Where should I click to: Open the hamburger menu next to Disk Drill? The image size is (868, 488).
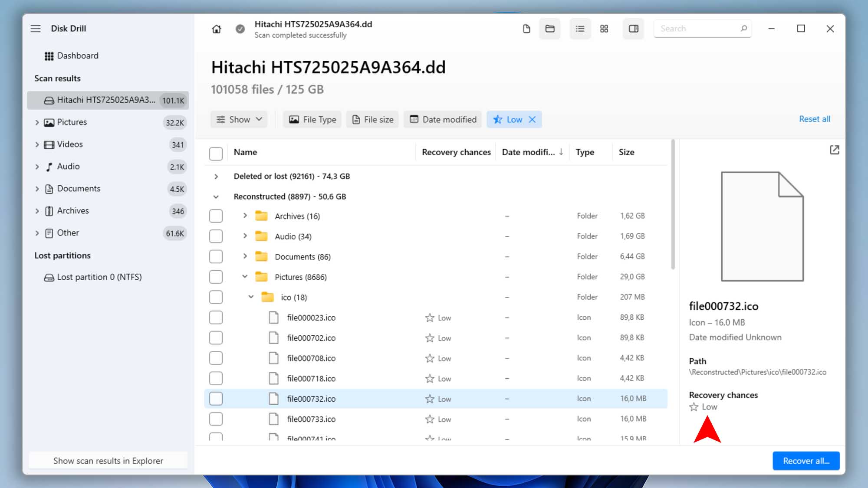tap(36, 29)
